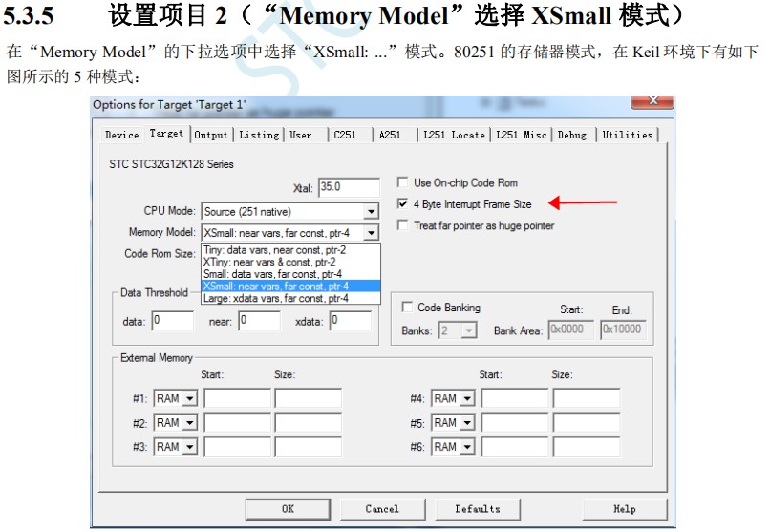Click External Memory #3 Size field
Viewport: 770px width, 532px height.
tap(308, 447)
